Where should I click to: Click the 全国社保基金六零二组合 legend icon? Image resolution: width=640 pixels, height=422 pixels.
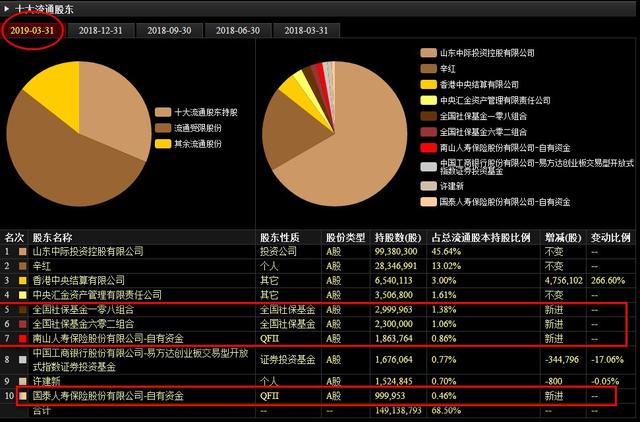coord(428,132)
